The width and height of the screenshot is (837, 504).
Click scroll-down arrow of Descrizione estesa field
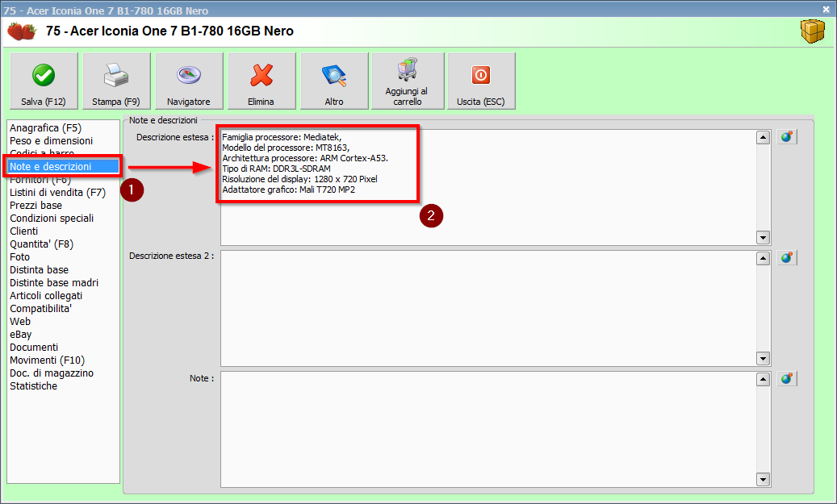(763, 237)
